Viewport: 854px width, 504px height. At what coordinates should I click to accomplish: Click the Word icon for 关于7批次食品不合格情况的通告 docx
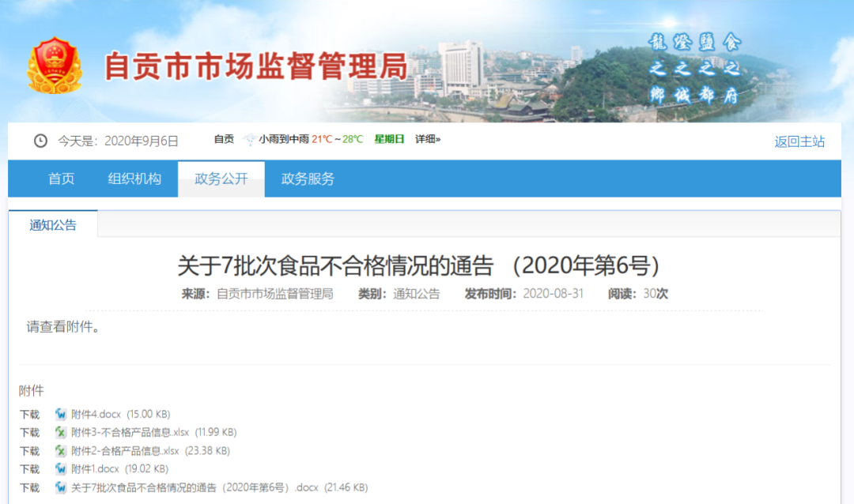point(61,487)
